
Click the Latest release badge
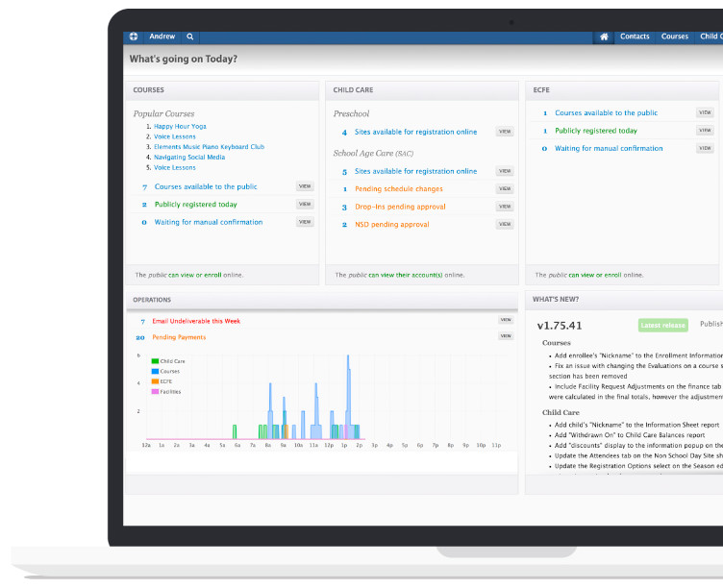[663, 326]
